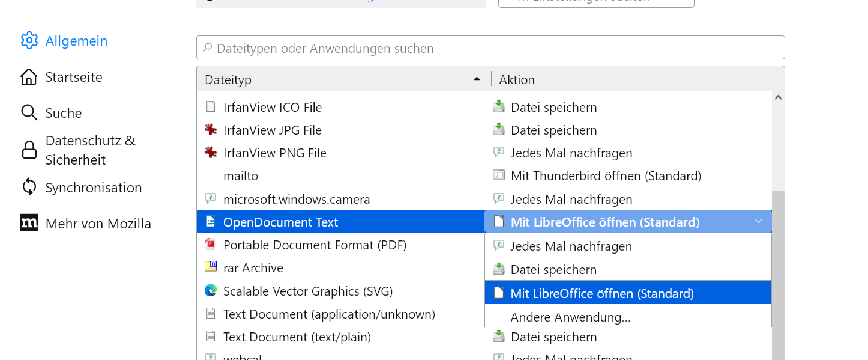Choose 'Datei speichern' in the open dropdown
This screenshot has width=868, height=360.
(553, 270)
